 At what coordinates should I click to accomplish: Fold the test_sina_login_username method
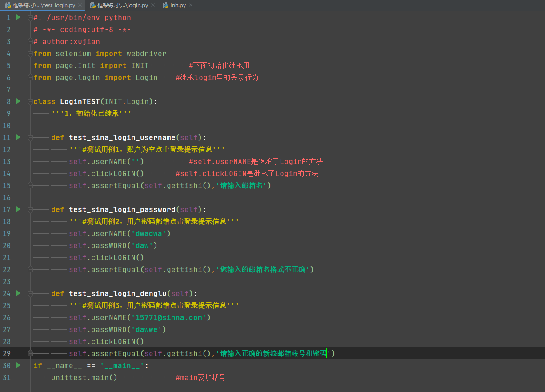30,138
